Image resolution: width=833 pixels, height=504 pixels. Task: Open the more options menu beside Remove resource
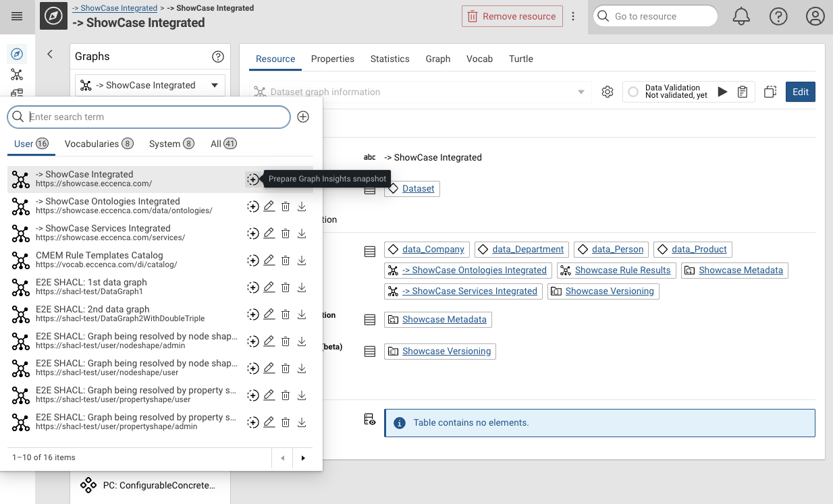click(x=573, y=16)
